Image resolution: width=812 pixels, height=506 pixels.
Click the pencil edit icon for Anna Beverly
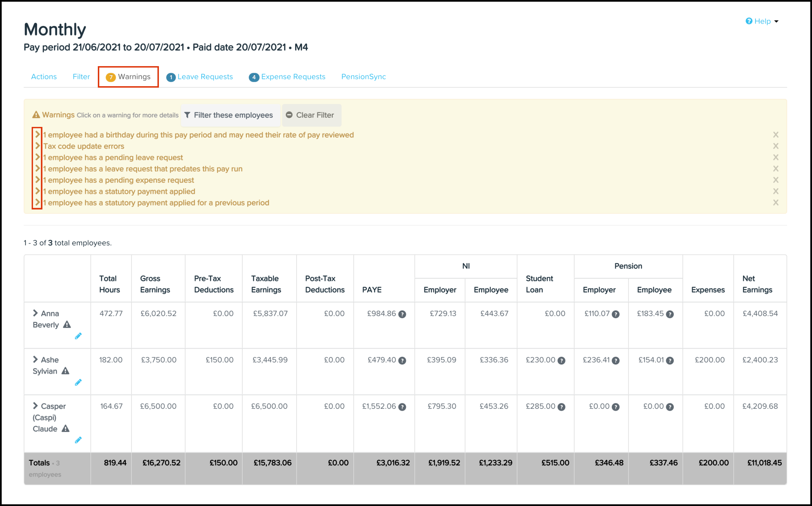click(78, 336)
